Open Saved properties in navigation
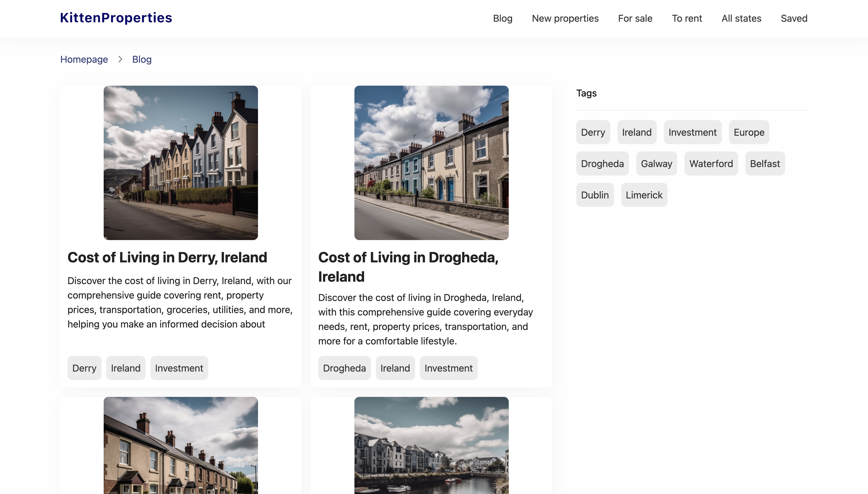 click(794, 18)
